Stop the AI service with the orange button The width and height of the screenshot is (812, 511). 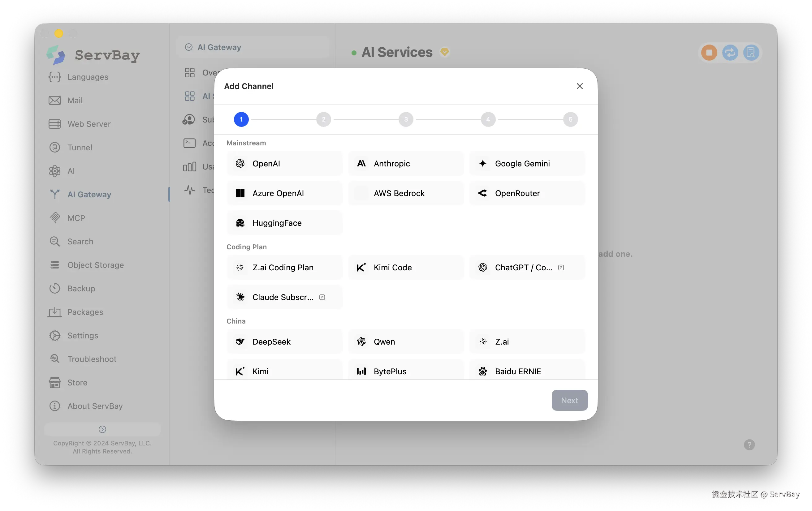709,53
